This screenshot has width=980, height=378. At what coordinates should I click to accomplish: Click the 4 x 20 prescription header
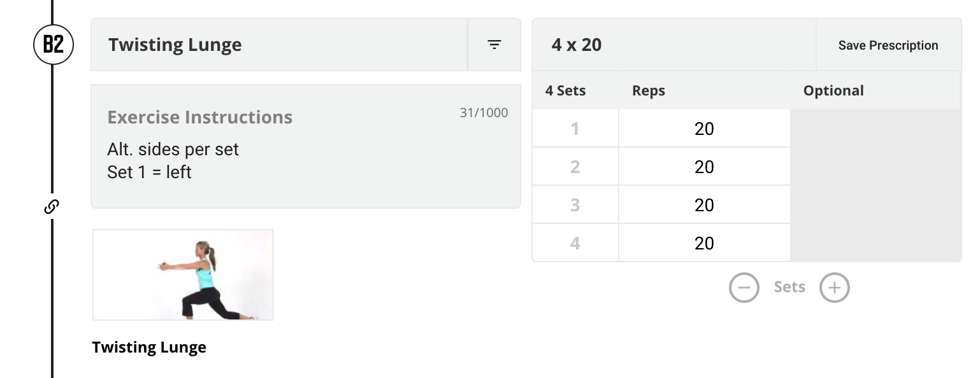674,45
